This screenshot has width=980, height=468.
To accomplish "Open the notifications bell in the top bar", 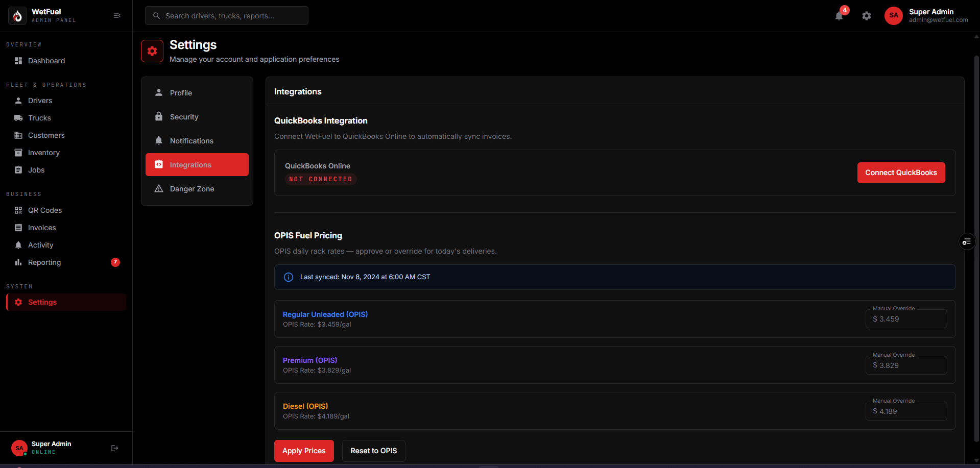I will [x=839, y=16].
